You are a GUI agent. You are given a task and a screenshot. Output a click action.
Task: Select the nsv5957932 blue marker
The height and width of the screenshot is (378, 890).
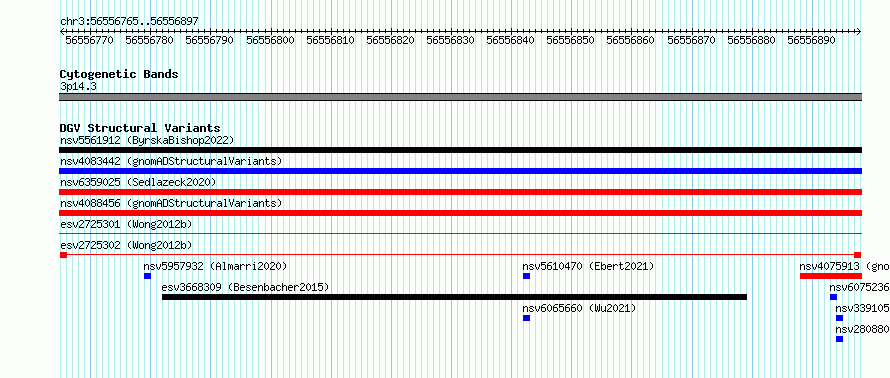tap(148, 276)
